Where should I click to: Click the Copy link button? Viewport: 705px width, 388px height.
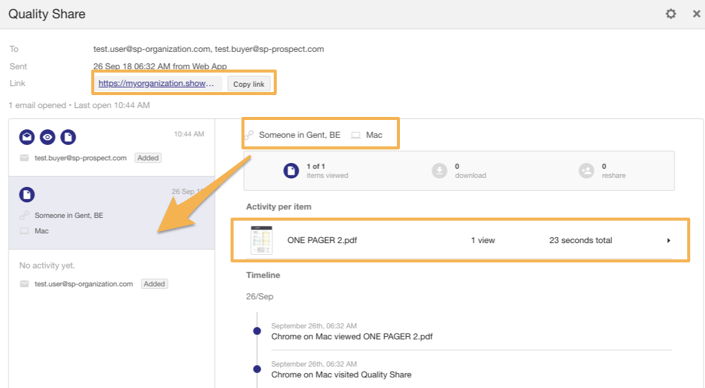pos(249,84)
